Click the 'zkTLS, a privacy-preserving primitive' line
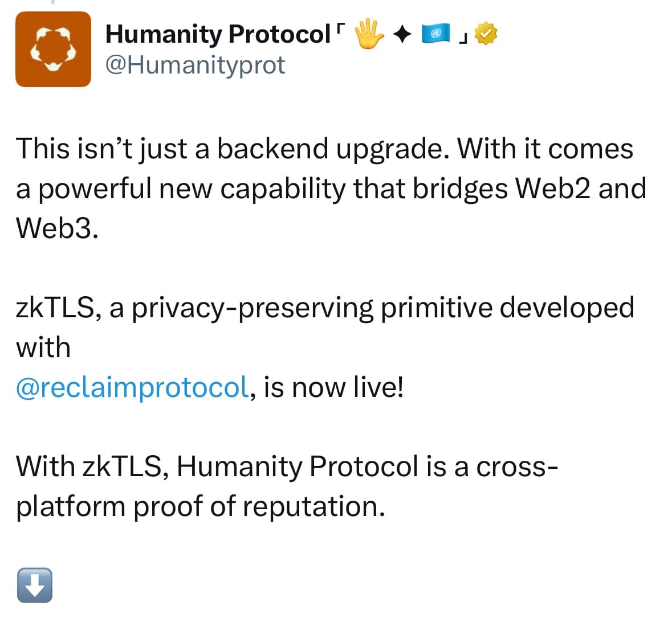Image resolution: width=672 pixels, height=626 pixels. point(325,308)
